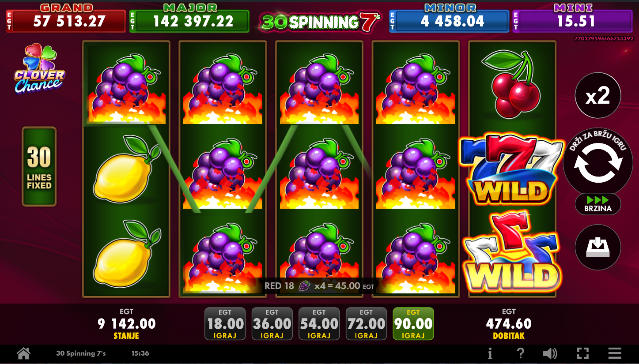Choose the 72.00 IGRAJ bet option
This screenshot has height=364, width=639.
(x=366, y=324)
